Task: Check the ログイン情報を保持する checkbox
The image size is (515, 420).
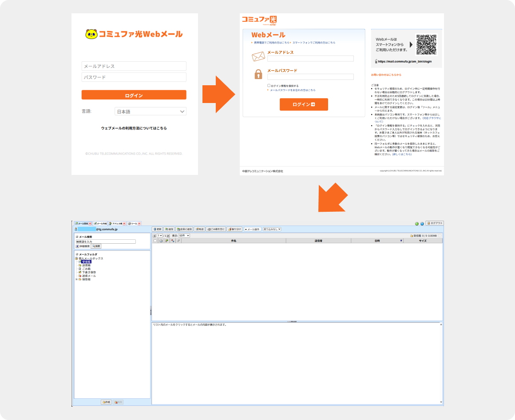Action: click(269, 86)
